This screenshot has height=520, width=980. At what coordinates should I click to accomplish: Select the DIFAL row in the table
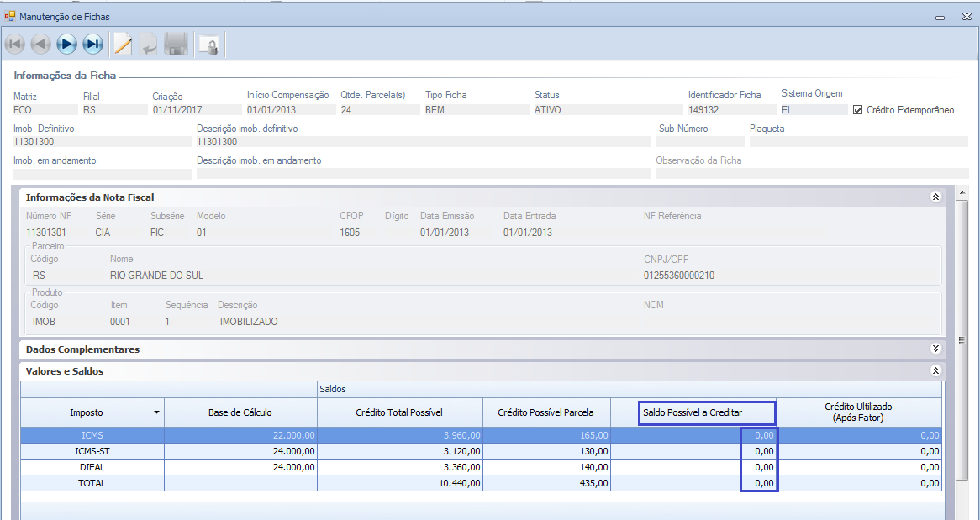pos(92,467)
